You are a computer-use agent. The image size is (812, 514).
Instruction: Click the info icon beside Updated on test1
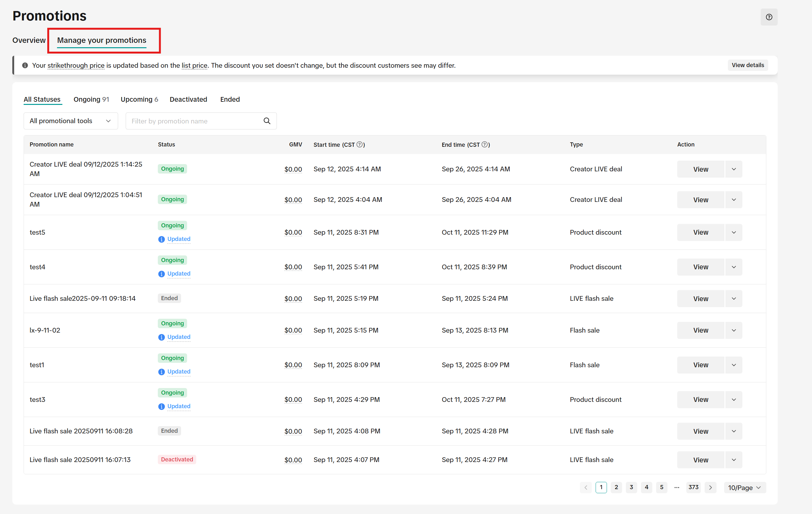point(162,372)
